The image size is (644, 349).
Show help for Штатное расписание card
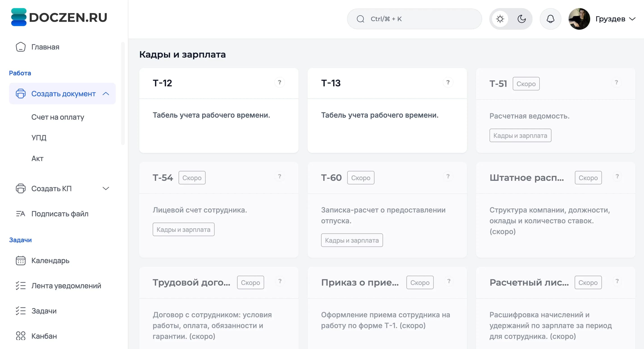617,176
